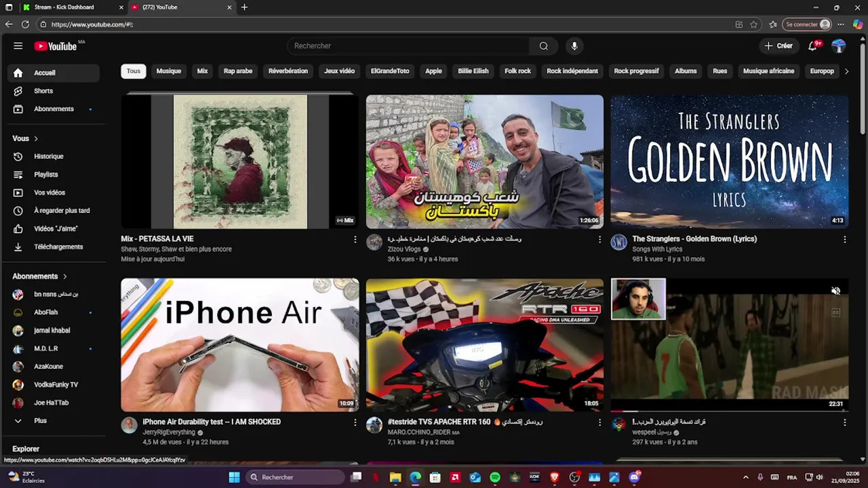
Task: Open the browser three-dot settings menu
Action: [841, 24]
